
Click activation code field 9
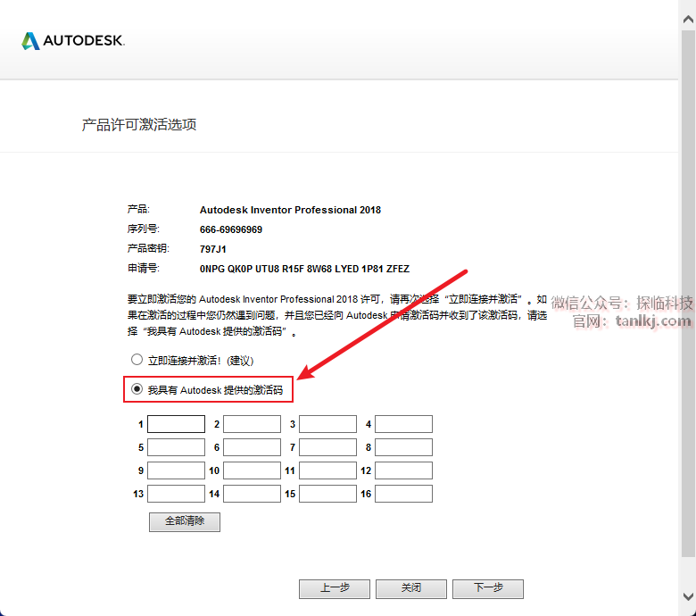[176, 470]
